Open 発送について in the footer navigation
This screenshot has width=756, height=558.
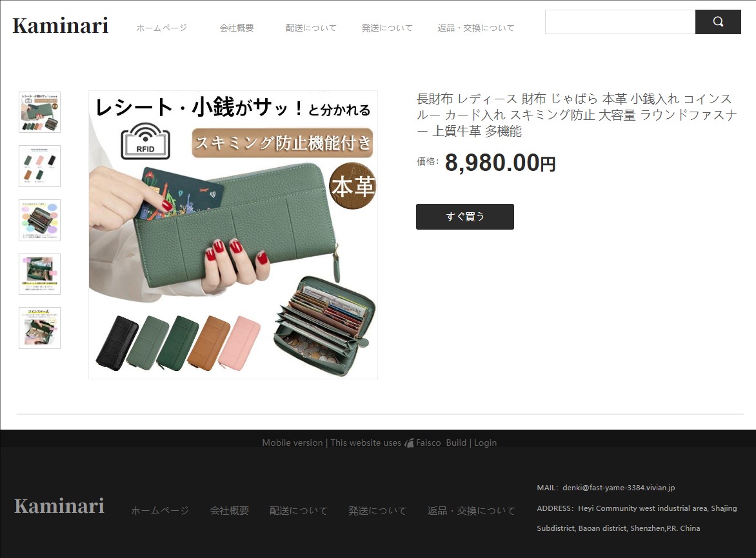(x=377, y=511)
